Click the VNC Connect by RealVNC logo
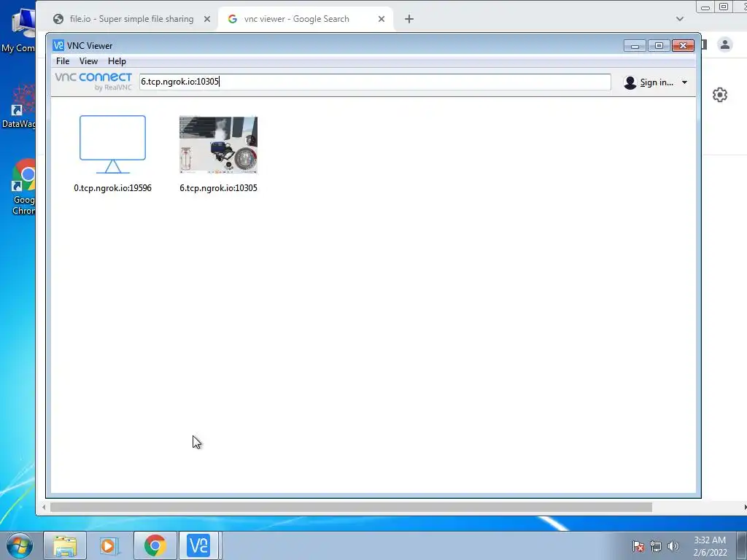This screenshot has height=560, width=747. point(93,82)
